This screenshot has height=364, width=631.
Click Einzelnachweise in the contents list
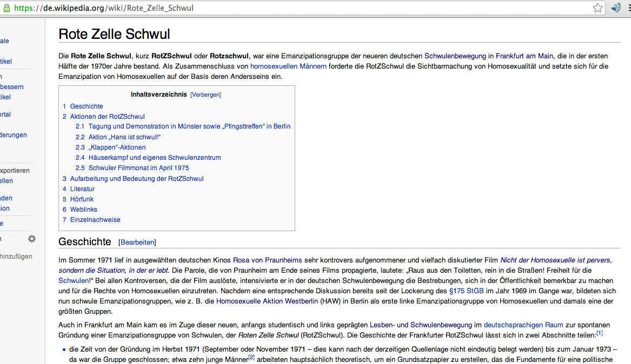click(x=95, y=219)
